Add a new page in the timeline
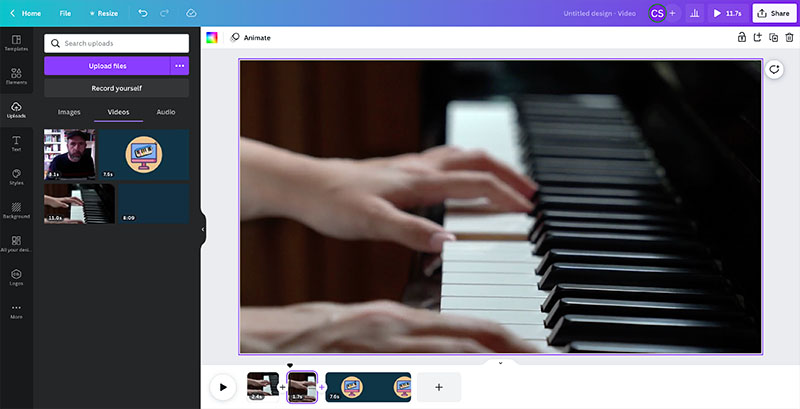Viewport: 800px width, 409px height. [439, 387]
